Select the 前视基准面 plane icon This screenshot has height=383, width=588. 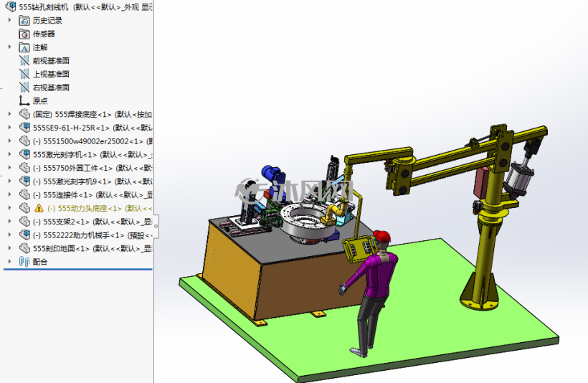(x=24, y=61)
